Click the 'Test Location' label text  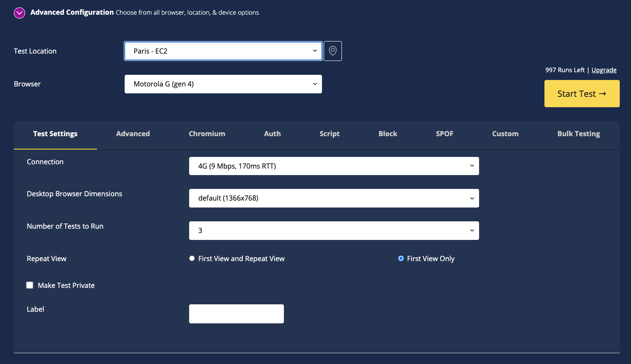tap(35, 51)
